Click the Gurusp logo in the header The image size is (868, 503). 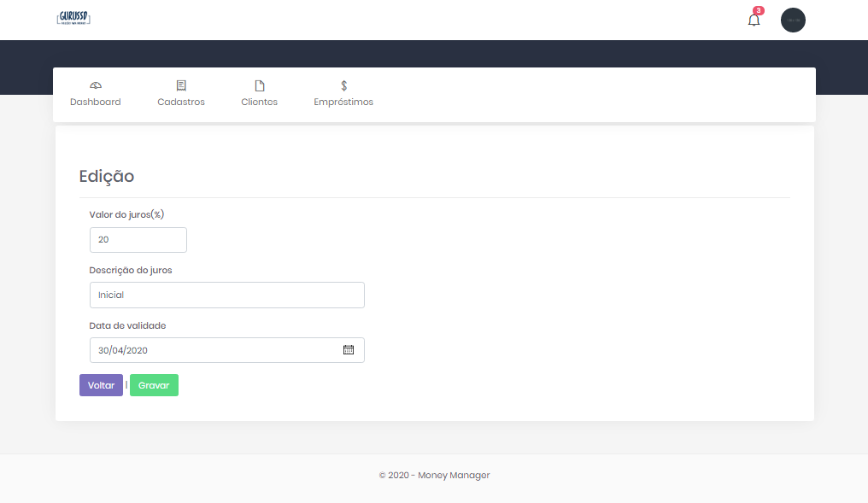click(73, 18)
